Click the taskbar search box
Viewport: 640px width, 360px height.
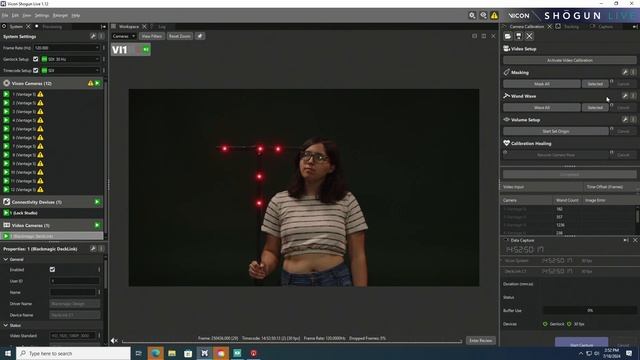73,353
